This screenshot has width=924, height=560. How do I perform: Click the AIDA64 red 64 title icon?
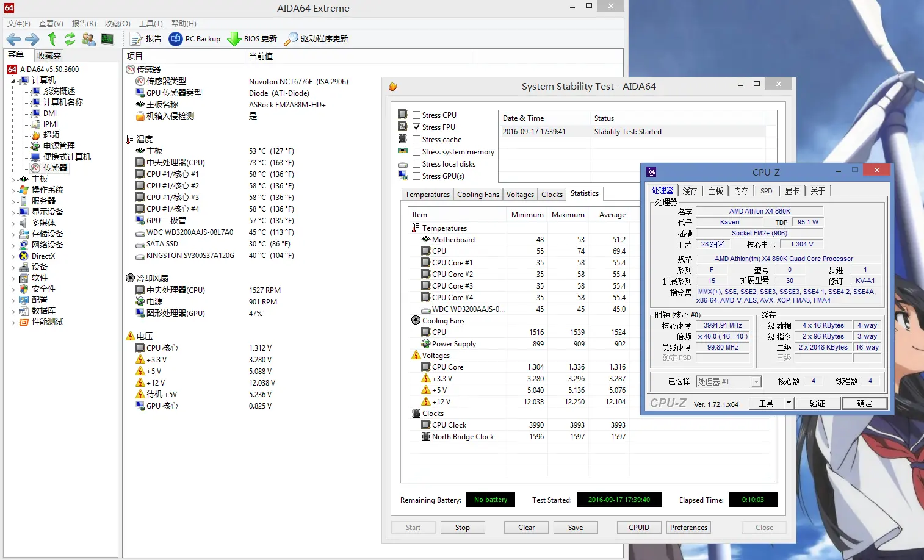[x=9, y=8]
